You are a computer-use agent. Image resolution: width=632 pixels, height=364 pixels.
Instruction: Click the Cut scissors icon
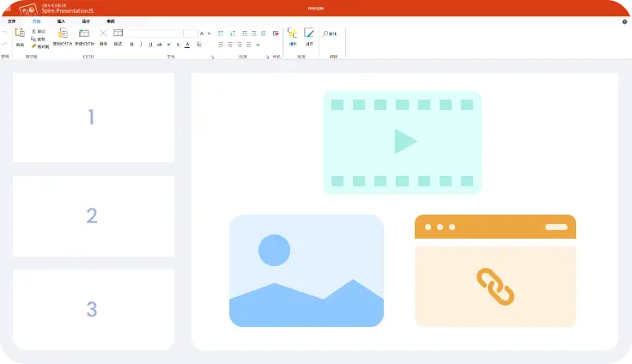pyautogui.click(x=33, y=31)
